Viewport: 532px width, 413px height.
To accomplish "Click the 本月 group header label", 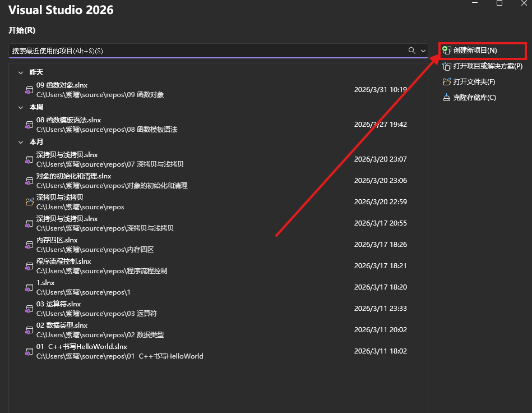I will click(36, 142).
